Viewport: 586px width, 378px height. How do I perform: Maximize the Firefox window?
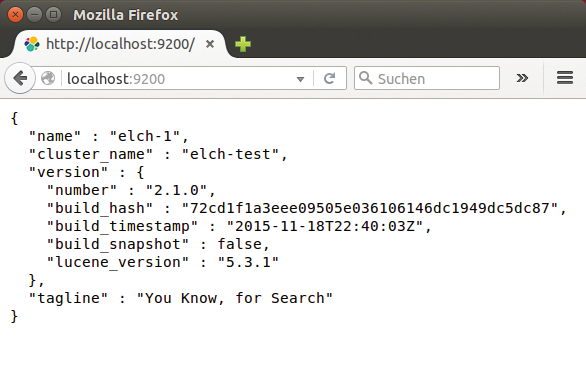click(53, 15)
